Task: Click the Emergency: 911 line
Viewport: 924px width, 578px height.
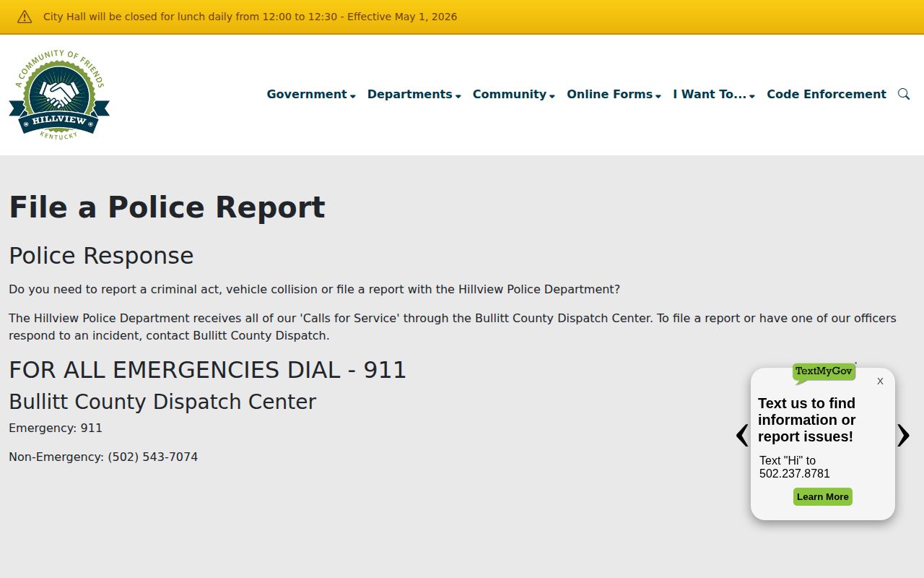Action: [x=56, y=428]
